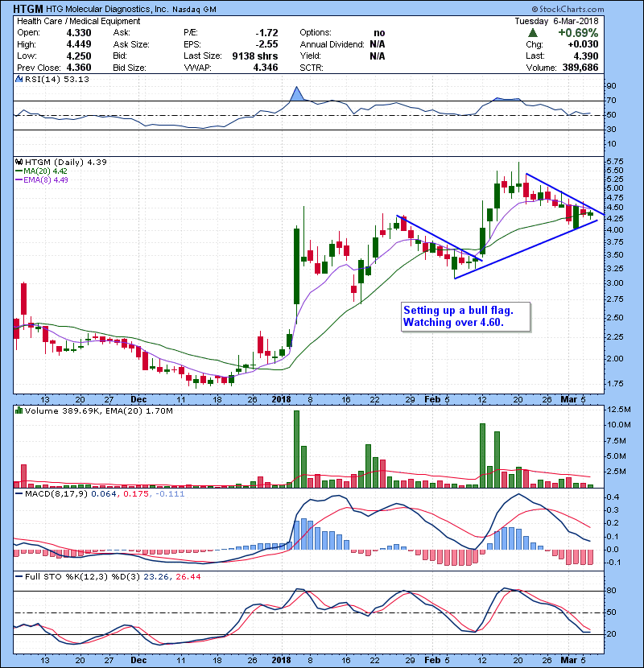644x668 pixels.
Task: Click the P/E value -1.72
Action: (266, 33)
